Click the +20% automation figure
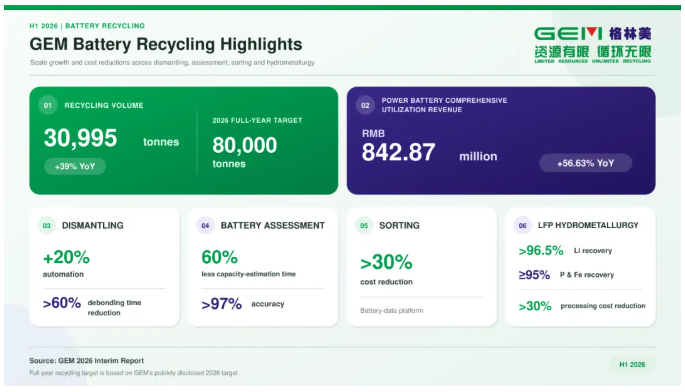This screenshot has width=685, height=392. pos(66,257)
